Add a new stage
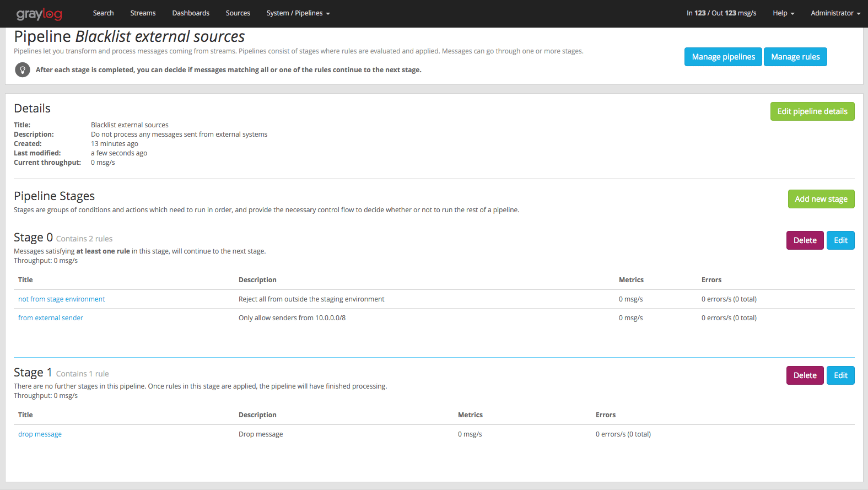This screenshot has width=868, height=490. (x=821, y=199)
